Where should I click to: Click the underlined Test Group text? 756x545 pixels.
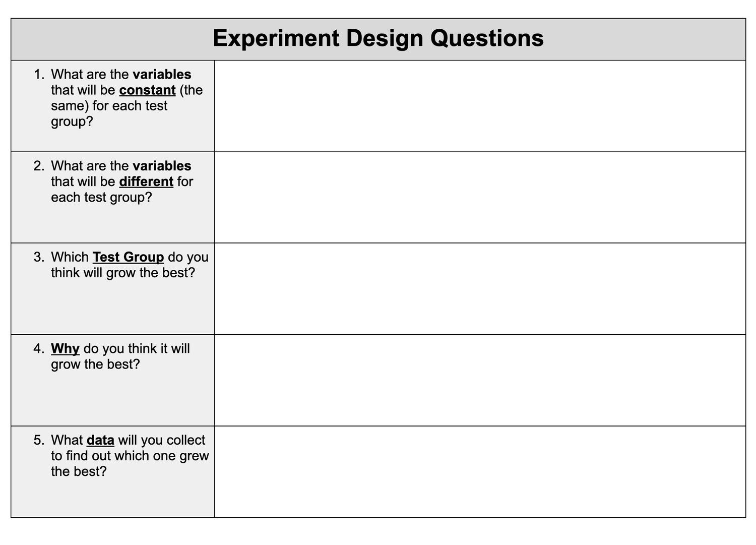coord(128,257)
